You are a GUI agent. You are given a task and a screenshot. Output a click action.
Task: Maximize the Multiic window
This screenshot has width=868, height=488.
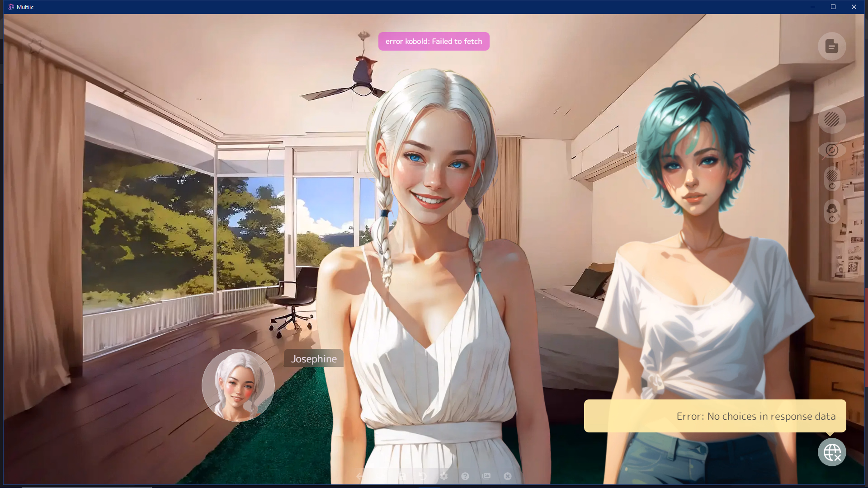pyautogui.click(x=833, y=7)
